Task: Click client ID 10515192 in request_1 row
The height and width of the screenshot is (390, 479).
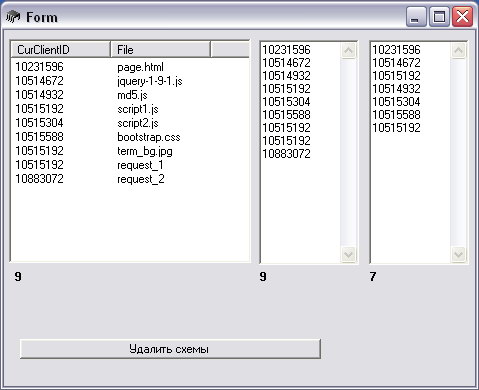Action: coord(39,165)
